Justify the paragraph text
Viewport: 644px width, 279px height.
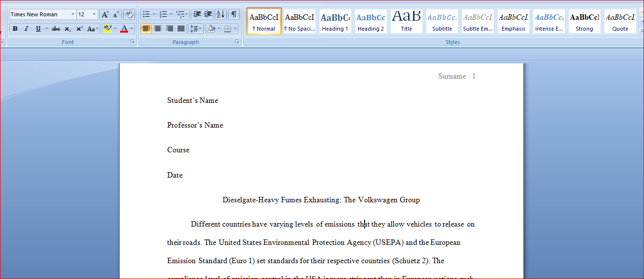(x=181, y=29)
